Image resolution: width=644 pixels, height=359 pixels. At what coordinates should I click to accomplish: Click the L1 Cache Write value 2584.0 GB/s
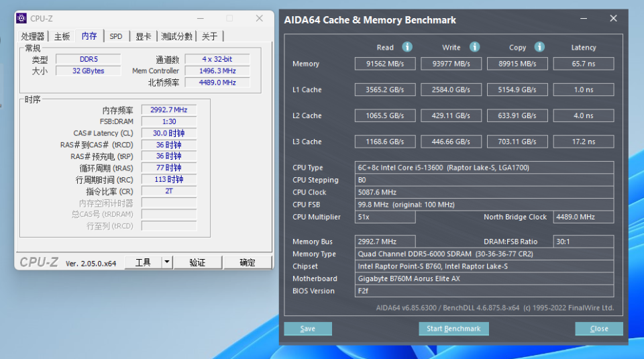click(451, 89)
